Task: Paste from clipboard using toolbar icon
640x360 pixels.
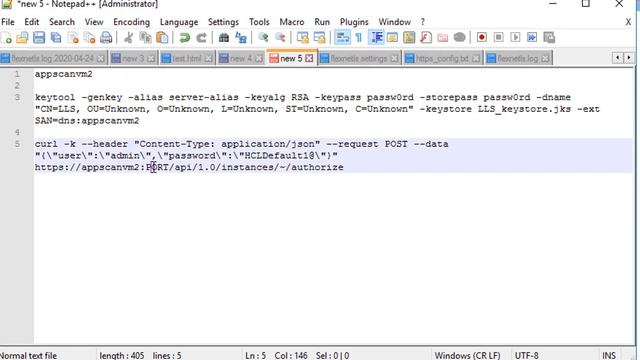Action: [x=162, y=38]
